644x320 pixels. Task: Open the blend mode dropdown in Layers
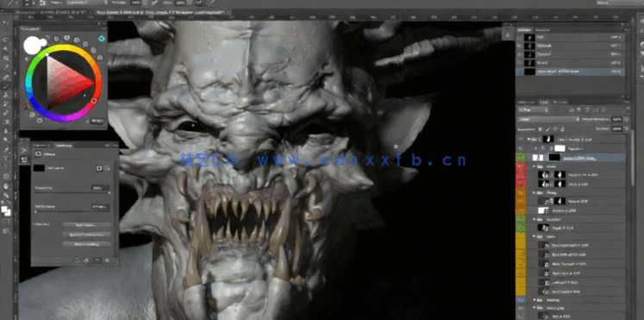pos(548,120)
